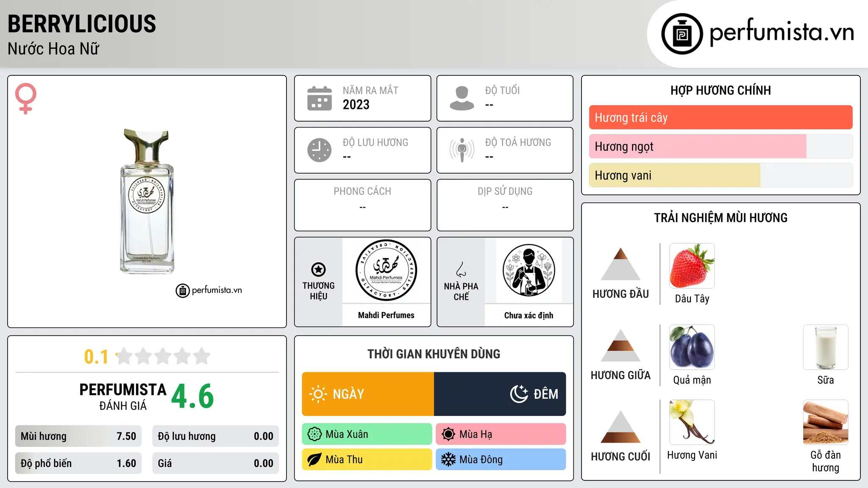Screen dimensions: 868x488
Task: Click the nose icon above Nhà Pha Chế
Action: click(x=461, y=269)
